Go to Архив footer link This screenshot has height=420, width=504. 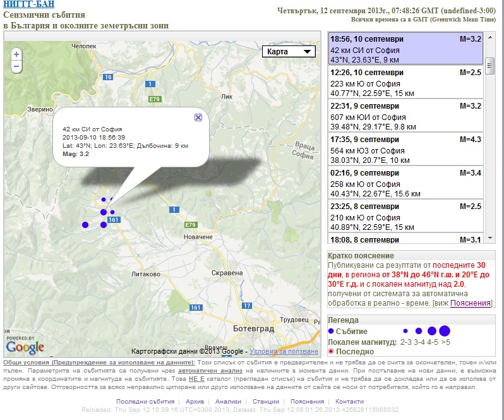tap(195, 401)
